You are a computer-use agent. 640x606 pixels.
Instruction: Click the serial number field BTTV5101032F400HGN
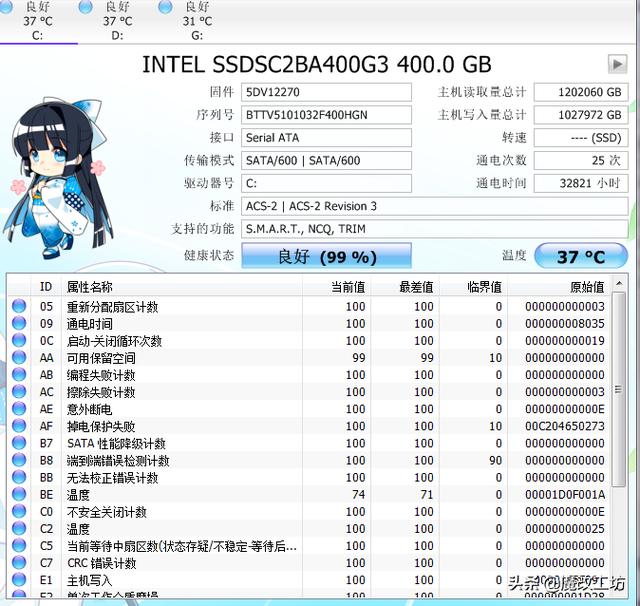pos(327,115)
